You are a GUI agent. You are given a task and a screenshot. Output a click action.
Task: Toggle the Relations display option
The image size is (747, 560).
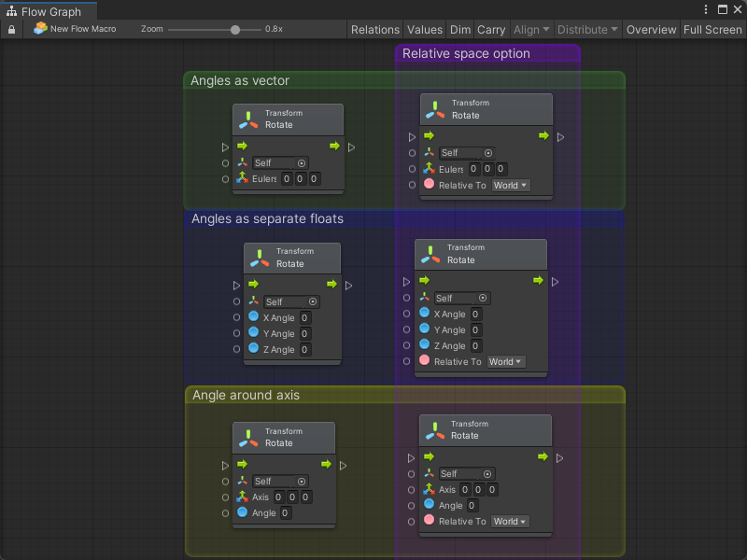click(374, 30)
